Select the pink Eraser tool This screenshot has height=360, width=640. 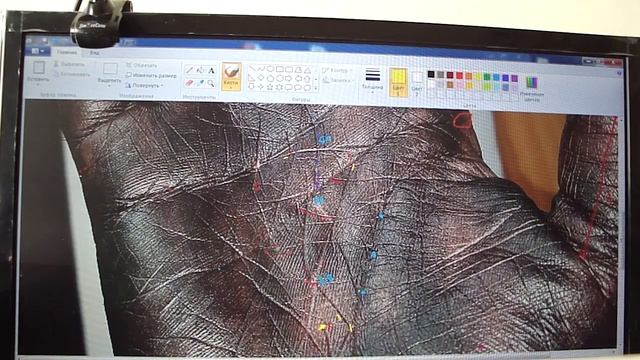click(x=189, y=83)
